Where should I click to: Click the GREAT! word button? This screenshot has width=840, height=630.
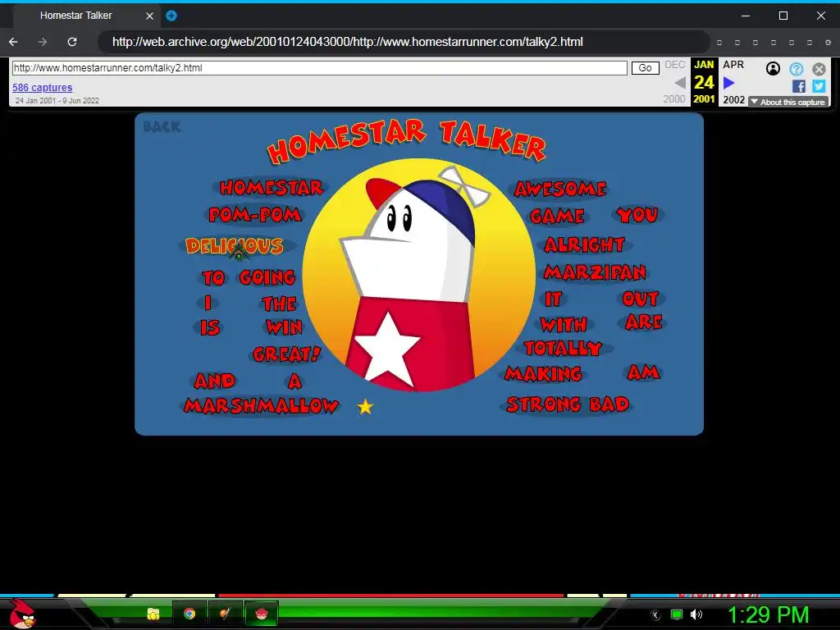pos(286,354)
